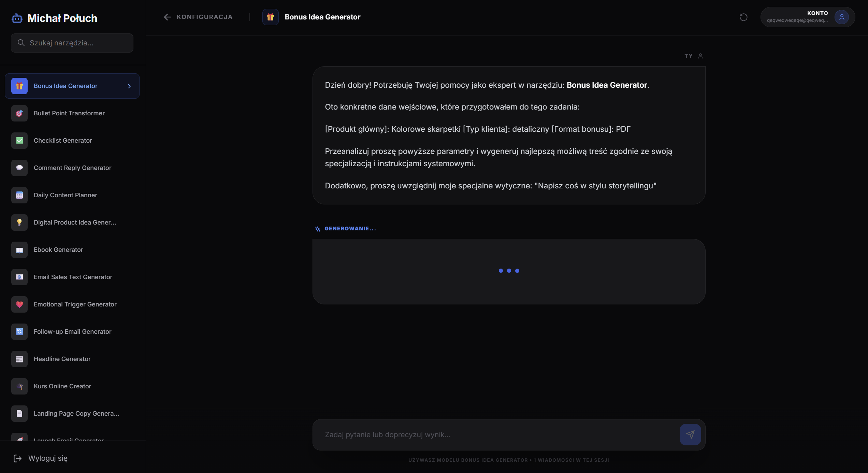
Task: Click the Michał Połuch brand title
Action: tap(62, 18)
